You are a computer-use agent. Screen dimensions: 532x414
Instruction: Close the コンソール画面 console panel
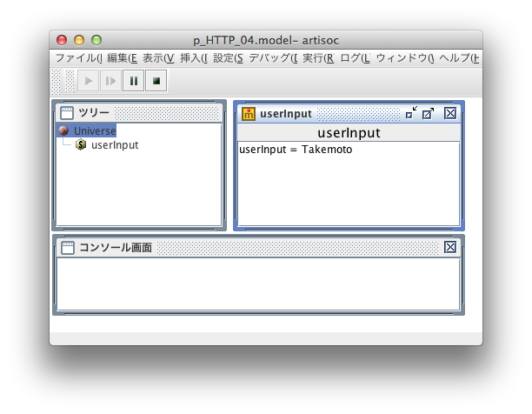(x=449, y=247)
